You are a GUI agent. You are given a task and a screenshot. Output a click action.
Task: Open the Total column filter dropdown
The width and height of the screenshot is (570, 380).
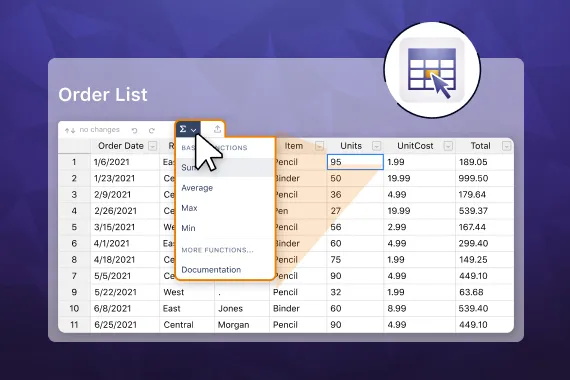pyautogui.click(x=506, y=146)
